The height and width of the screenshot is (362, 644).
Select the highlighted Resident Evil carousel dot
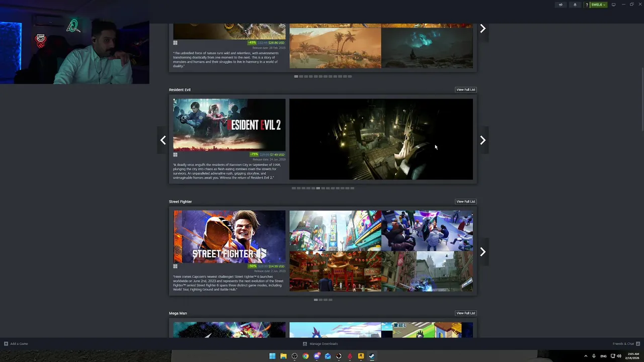coord(318,188)
